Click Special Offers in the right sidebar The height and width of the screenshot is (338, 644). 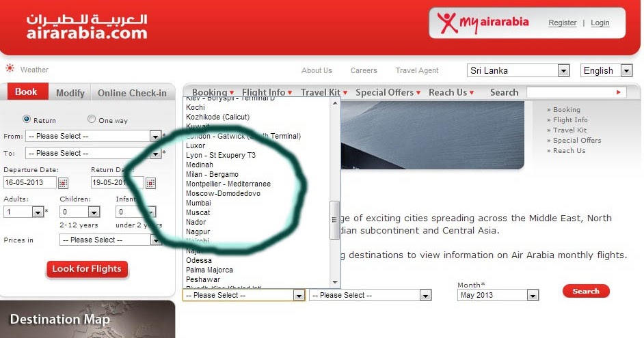[576, 140]
